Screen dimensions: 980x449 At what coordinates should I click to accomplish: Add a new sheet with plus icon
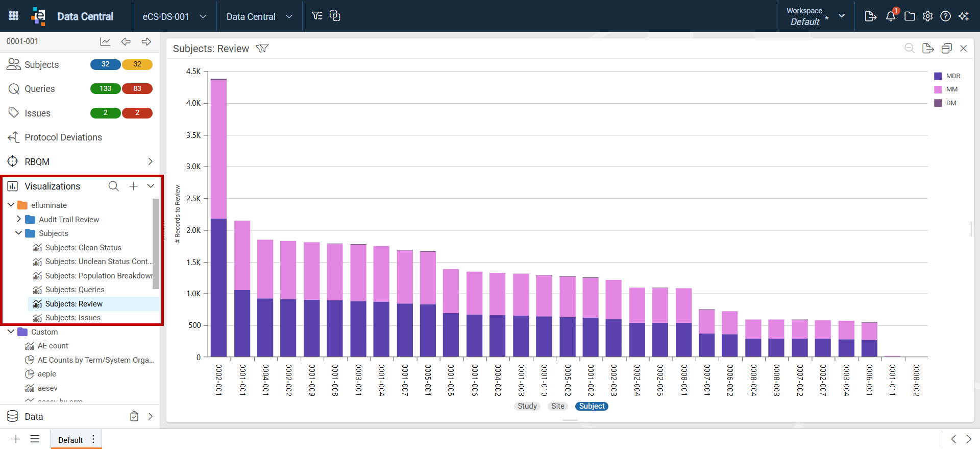16,439
